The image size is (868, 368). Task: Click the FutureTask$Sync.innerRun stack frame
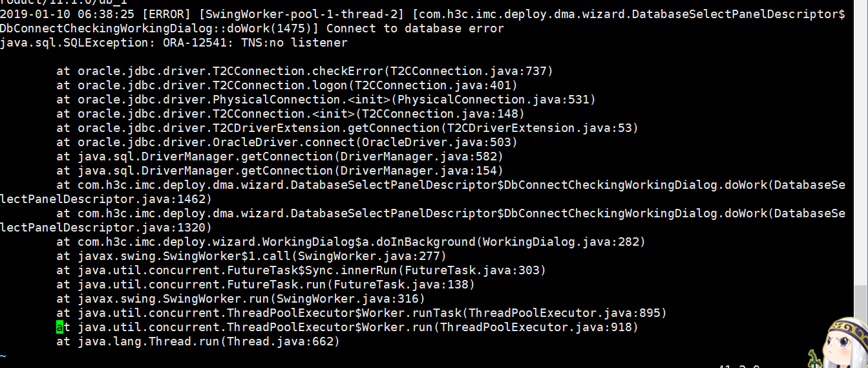[301, 270]
